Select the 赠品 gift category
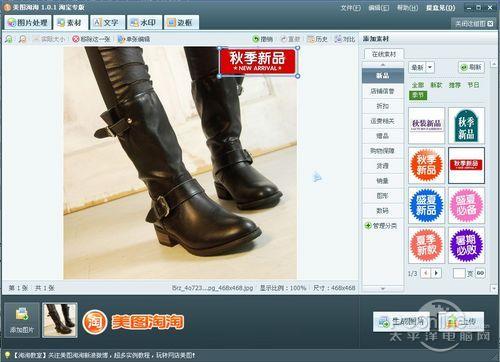 click(x=383, y=136)
